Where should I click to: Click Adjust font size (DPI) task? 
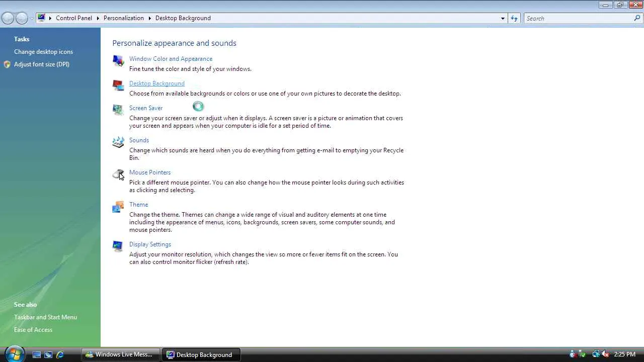pyautogui.click(x=42, y=64)
